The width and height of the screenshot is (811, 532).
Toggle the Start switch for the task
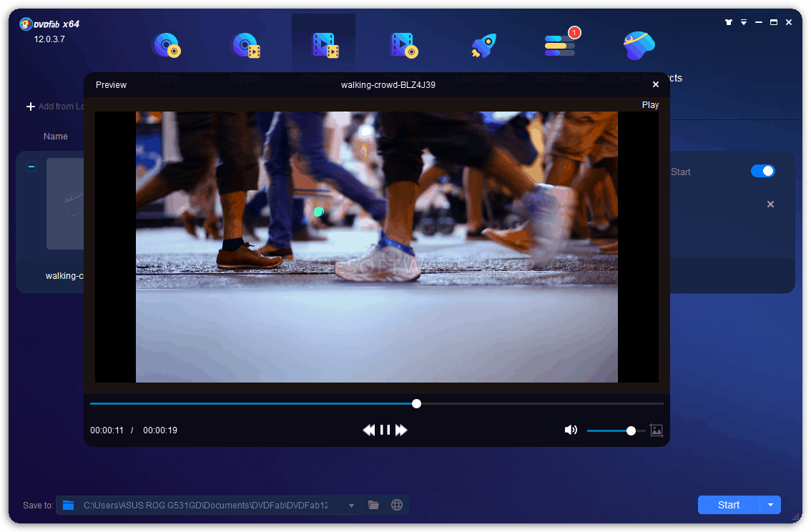[x=763, y=171]
